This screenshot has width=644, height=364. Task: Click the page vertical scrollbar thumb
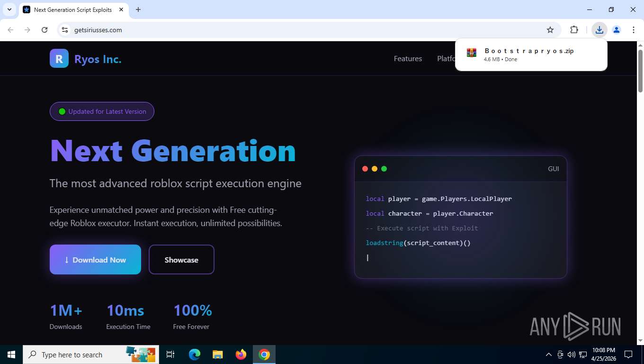coord(640,71)
